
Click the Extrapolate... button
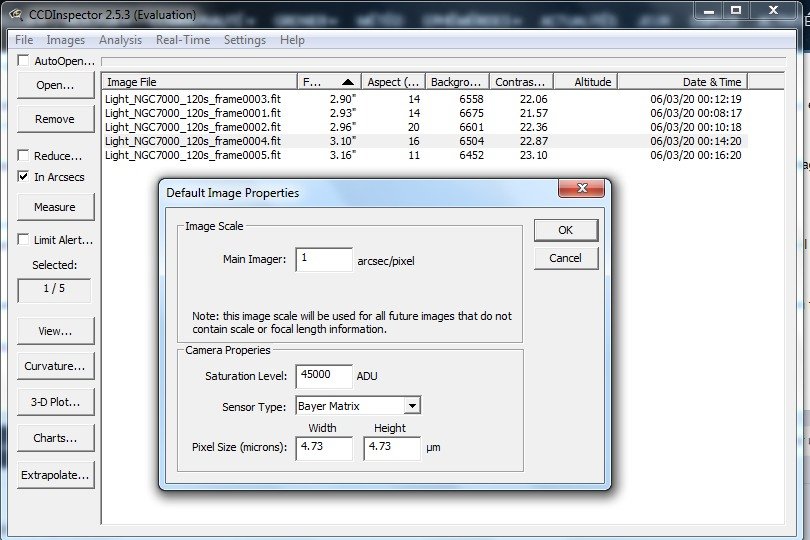(55, 474)
